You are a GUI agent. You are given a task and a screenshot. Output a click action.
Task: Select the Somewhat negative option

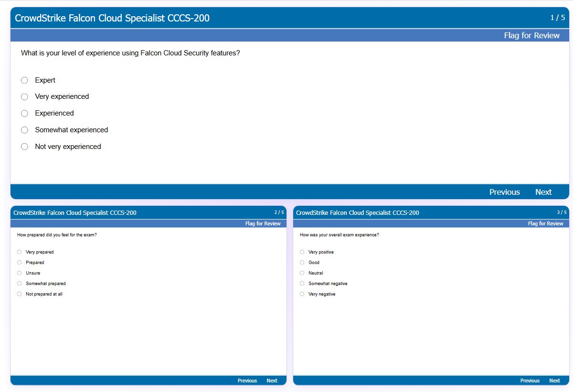tap(302, 284)
